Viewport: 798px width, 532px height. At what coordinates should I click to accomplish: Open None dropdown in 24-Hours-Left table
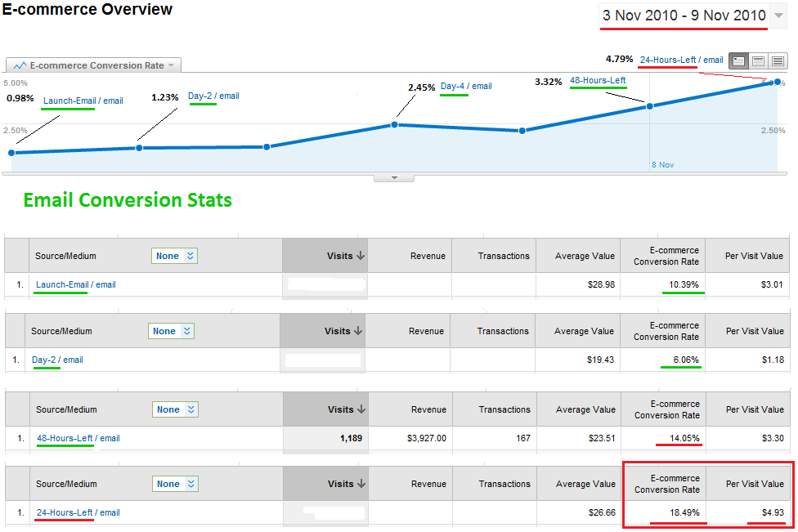pos(175,484)
